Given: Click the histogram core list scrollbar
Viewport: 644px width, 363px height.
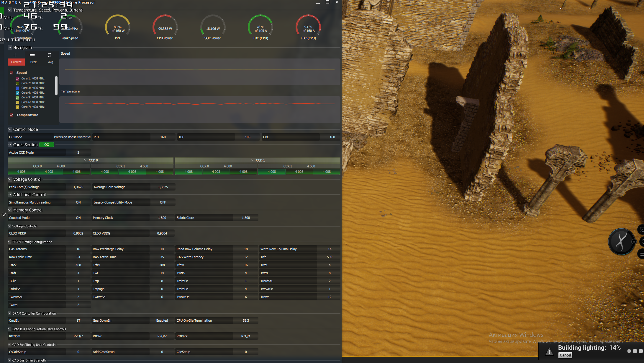Looking at the screenshot, I should [x=56, y=86].
